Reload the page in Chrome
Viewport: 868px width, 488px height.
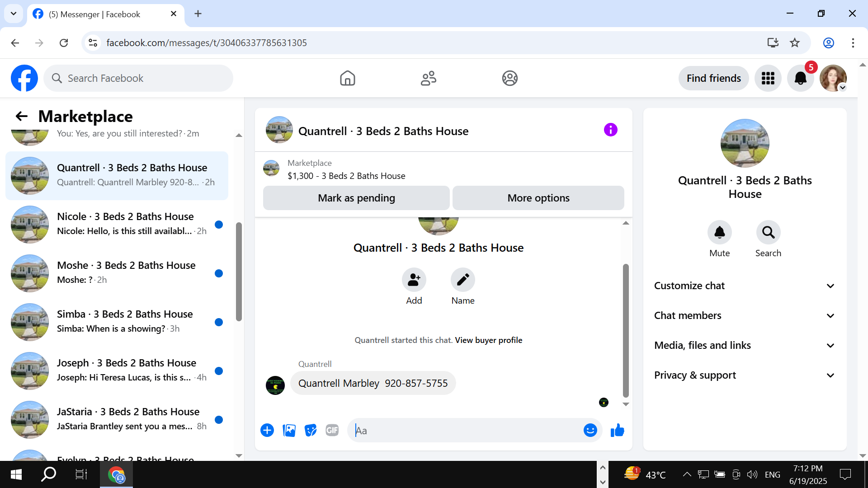(64, 42)
